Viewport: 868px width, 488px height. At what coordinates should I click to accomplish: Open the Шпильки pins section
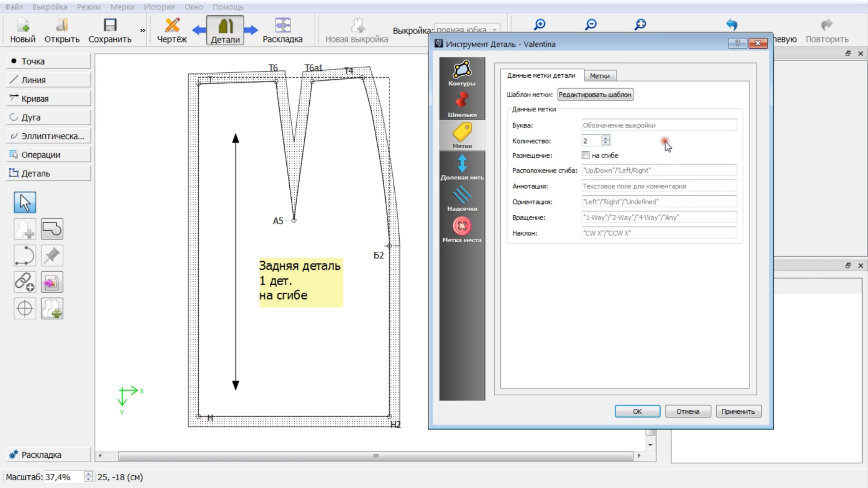point(462,105)
